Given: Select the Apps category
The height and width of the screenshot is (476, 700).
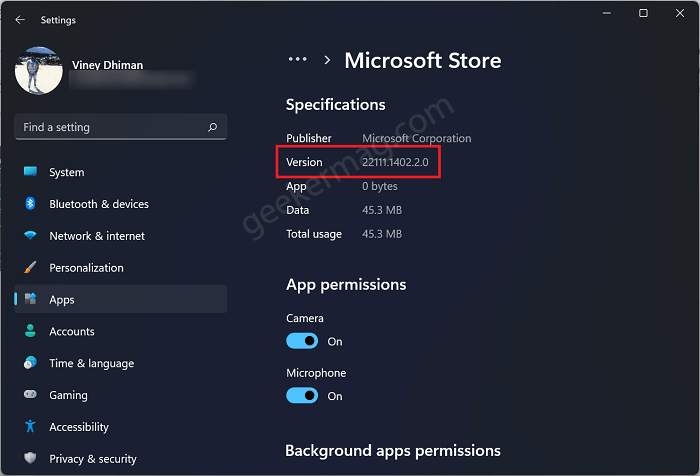Looking at the screenshot, I should [121, 299].
